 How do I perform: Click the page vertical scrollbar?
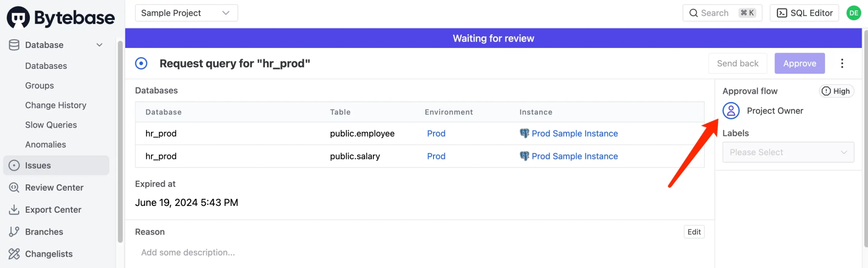click(865, 139)
